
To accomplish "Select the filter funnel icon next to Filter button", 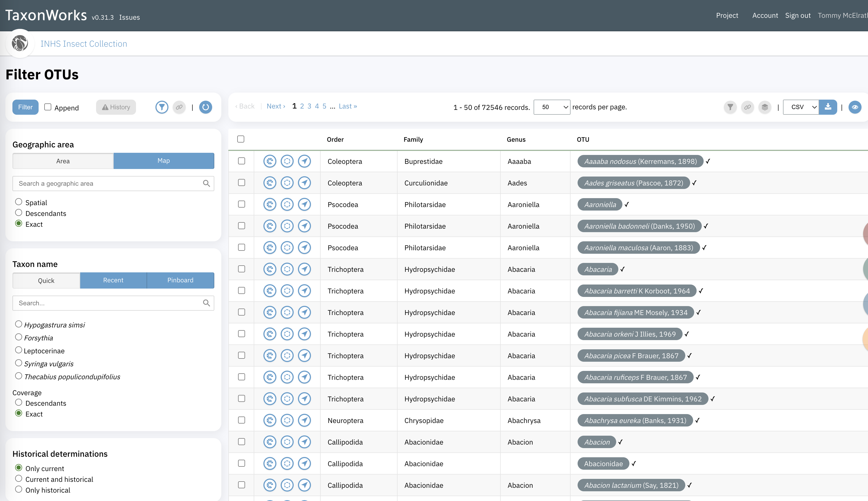I will tap(162, 107).
